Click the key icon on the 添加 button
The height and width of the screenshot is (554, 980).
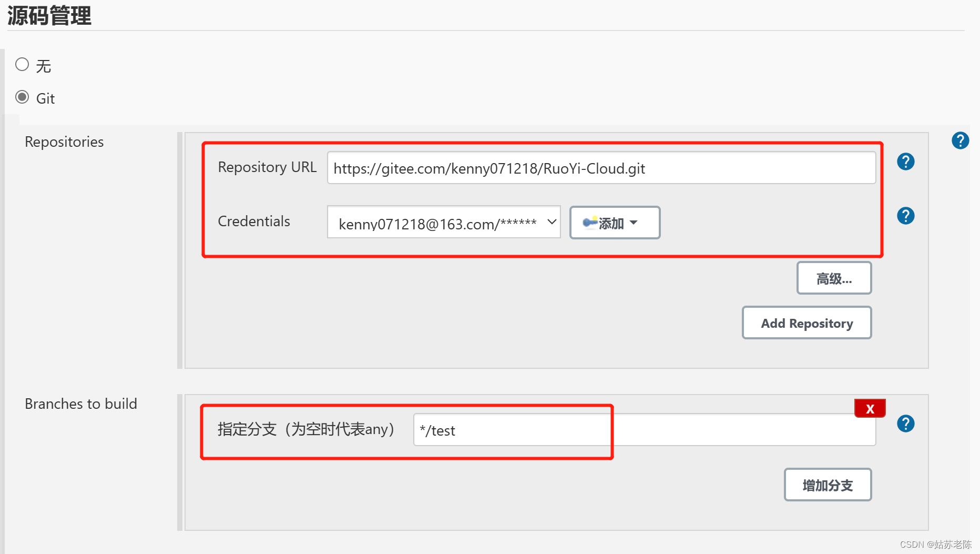590,222
